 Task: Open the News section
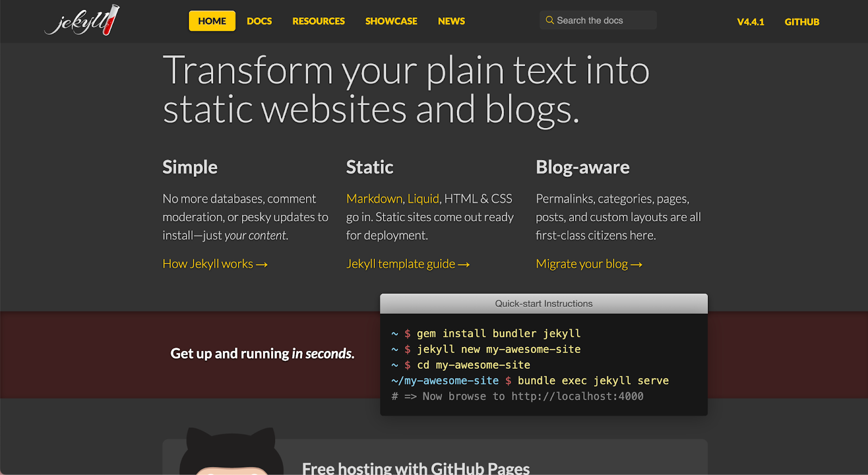coord(451,21)
